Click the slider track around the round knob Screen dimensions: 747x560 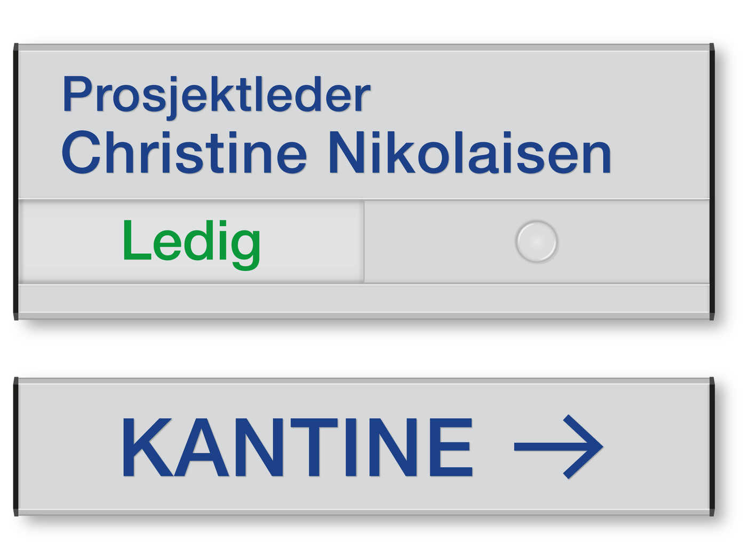pos(537,242)
